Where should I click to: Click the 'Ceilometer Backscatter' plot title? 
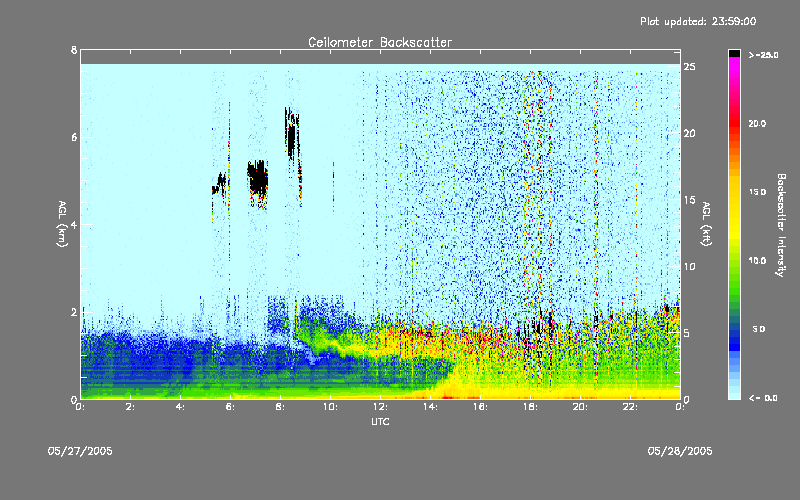click(x=380, y=42)
